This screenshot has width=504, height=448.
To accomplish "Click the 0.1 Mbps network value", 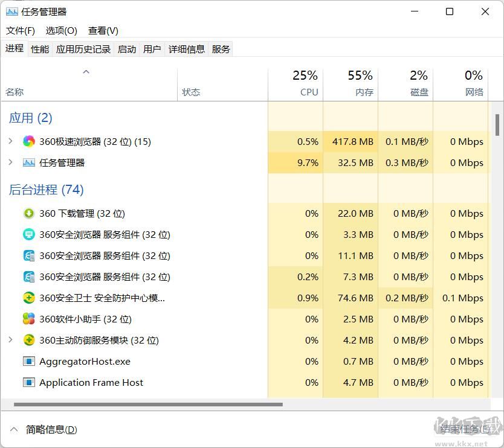I will click(463, 298).
